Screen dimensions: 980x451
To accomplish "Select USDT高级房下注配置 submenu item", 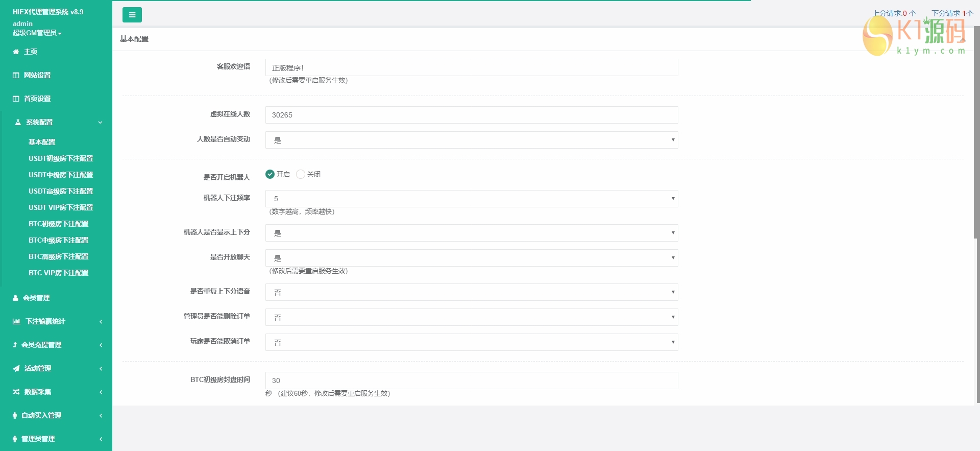I will point(61,191).
